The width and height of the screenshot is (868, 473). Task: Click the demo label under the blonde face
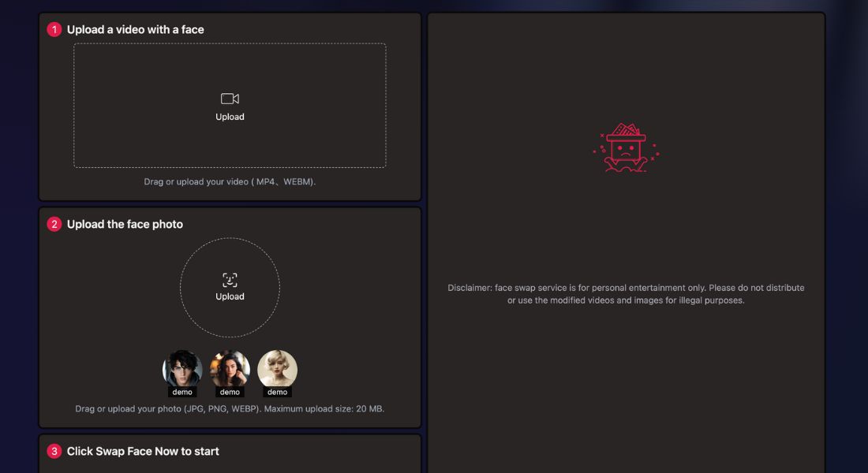pos(277,392)
